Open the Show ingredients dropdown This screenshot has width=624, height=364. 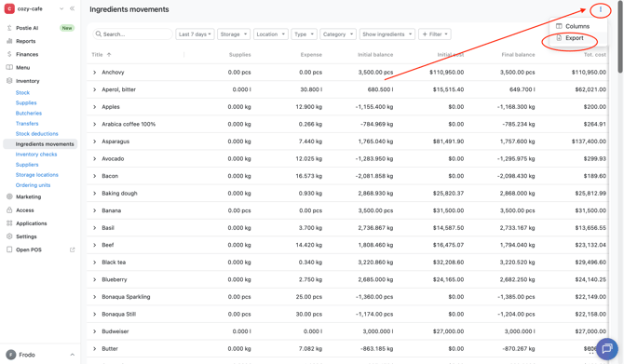point(387,34)
